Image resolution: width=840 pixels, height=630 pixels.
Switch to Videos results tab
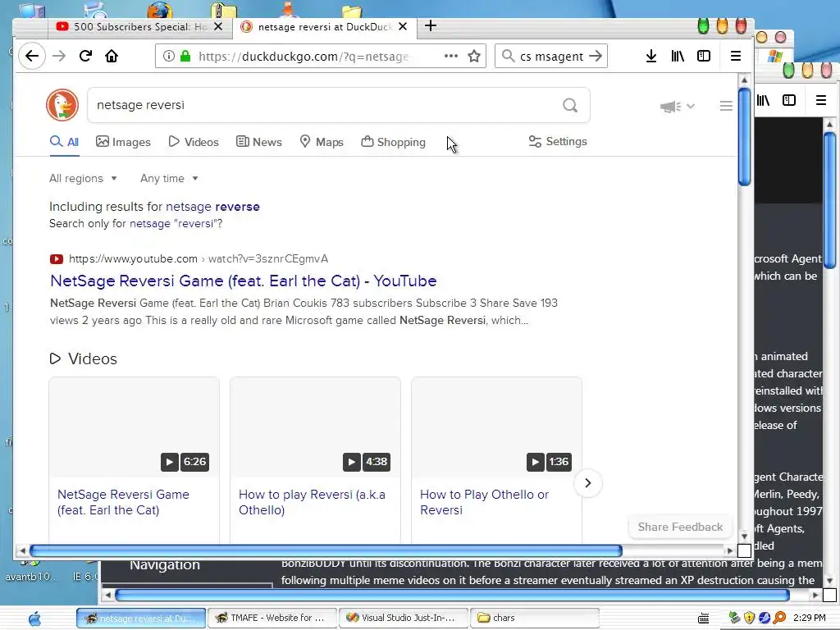pos(194,142)
